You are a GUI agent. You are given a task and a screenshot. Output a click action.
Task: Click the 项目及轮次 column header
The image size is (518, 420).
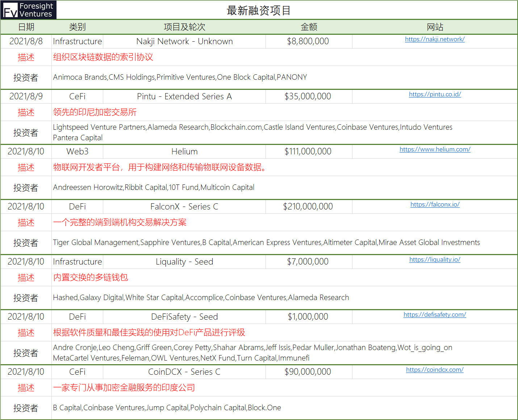click(184, 27)
